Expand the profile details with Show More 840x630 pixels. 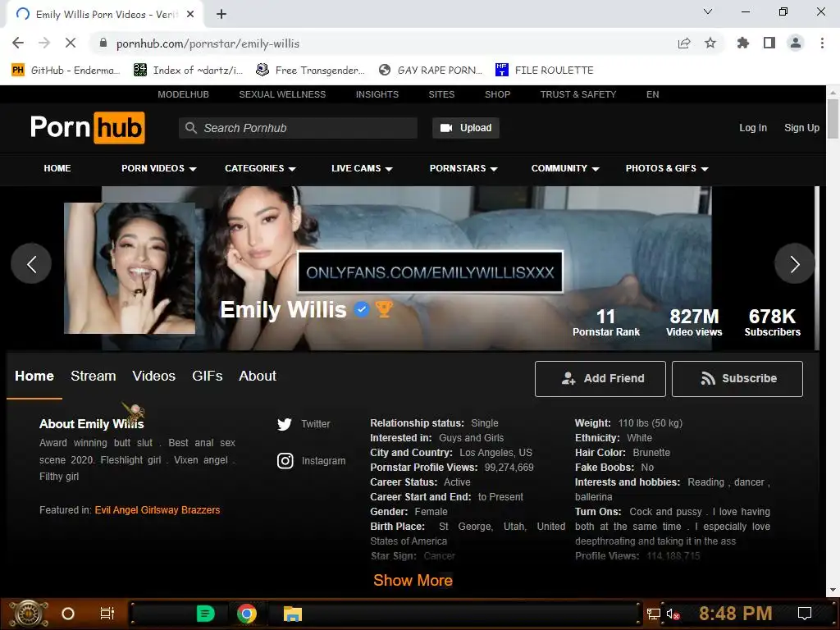413,580
